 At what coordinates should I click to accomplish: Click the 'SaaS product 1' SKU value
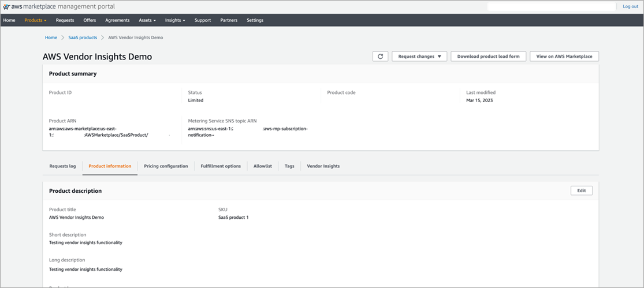[x=233, y=218]
